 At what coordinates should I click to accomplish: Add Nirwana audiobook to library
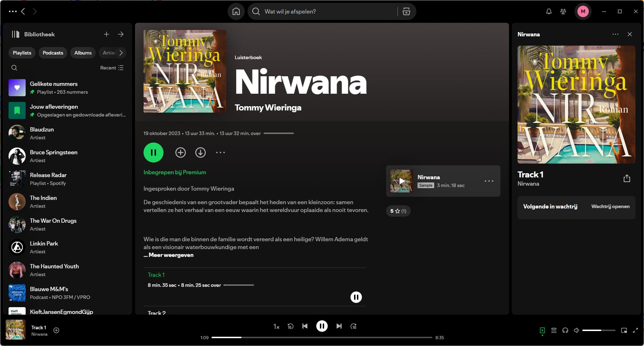click(181, 153)
